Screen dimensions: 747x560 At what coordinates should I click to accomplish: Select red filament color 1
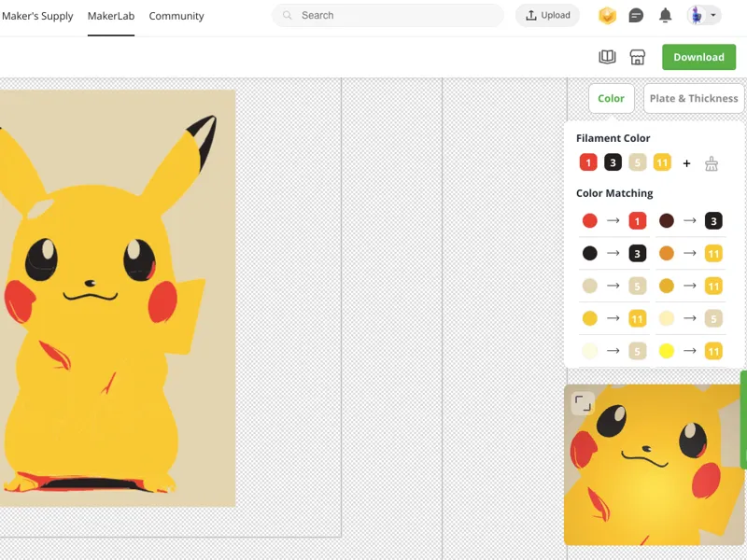coord(588,162)
